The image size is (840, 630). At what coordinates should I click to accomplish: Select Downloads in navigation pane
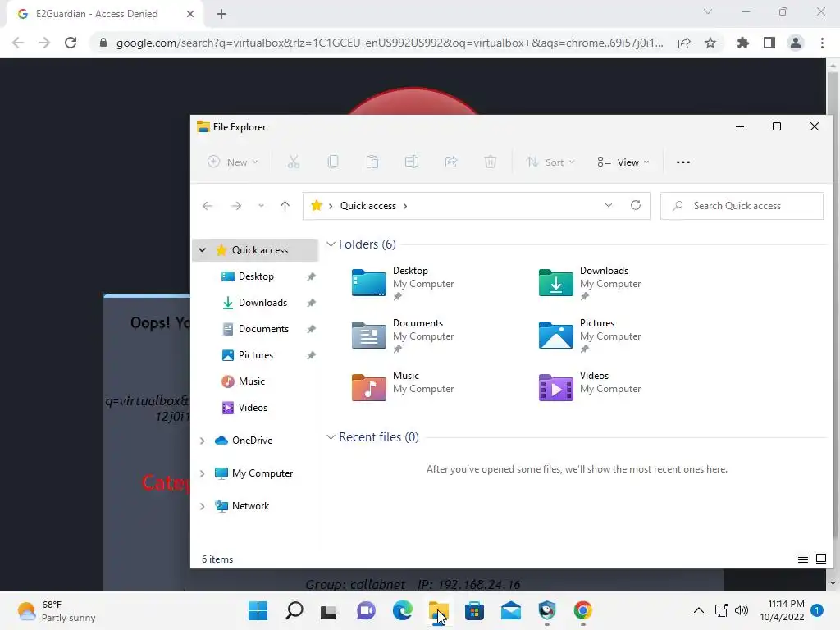click(x=262, y=303)
